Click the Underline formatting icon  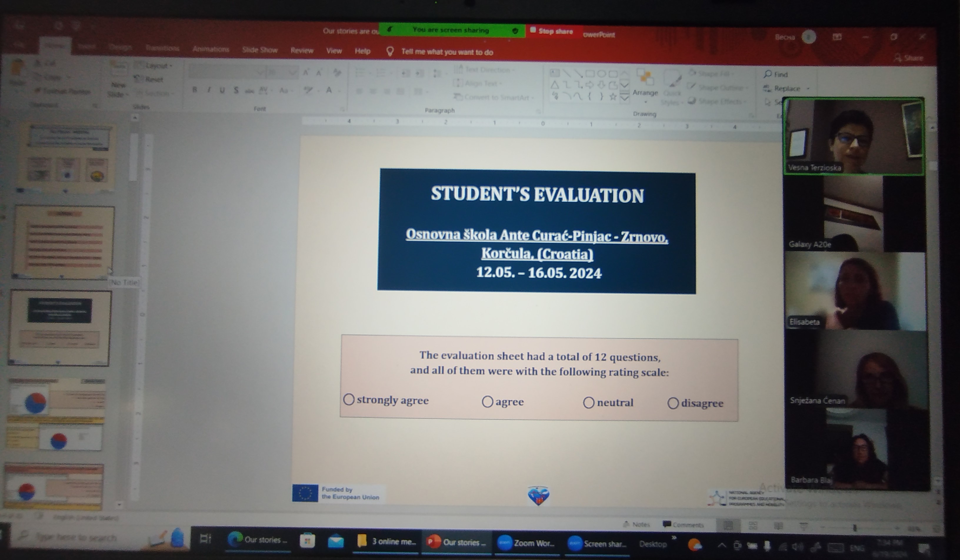coord(222,90)
